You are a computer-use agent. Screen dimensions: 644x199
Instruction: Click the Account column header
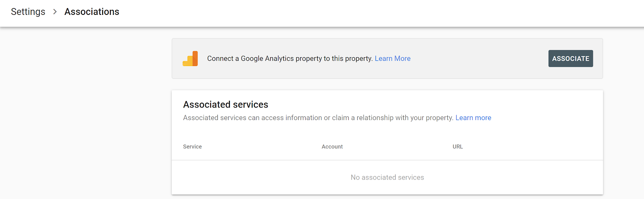click(332, 147)
